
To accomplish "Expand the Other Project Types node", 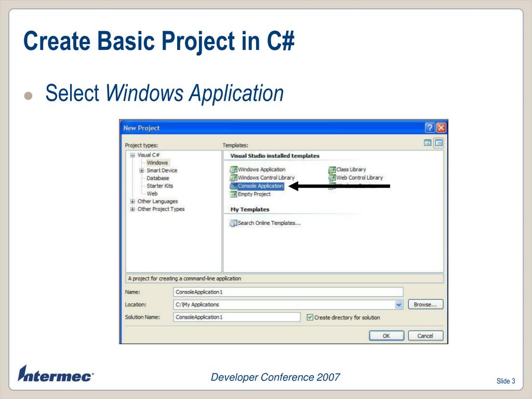I will (132, 209).
